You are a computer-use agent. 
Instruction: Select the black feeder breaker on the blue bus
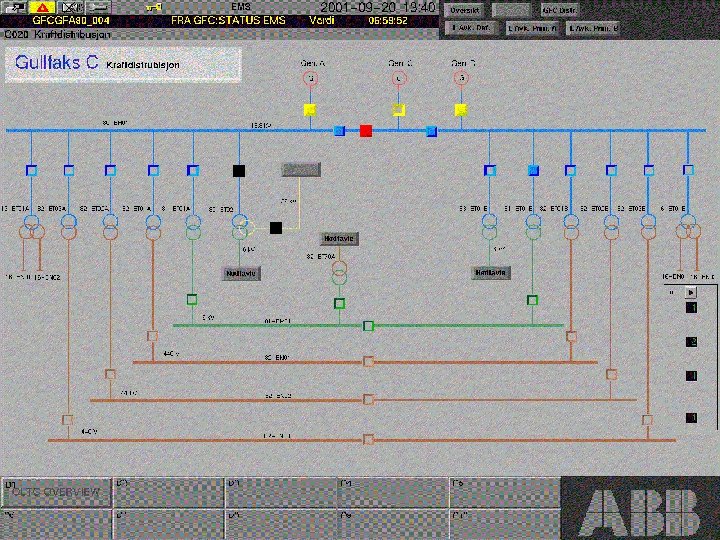239,171
